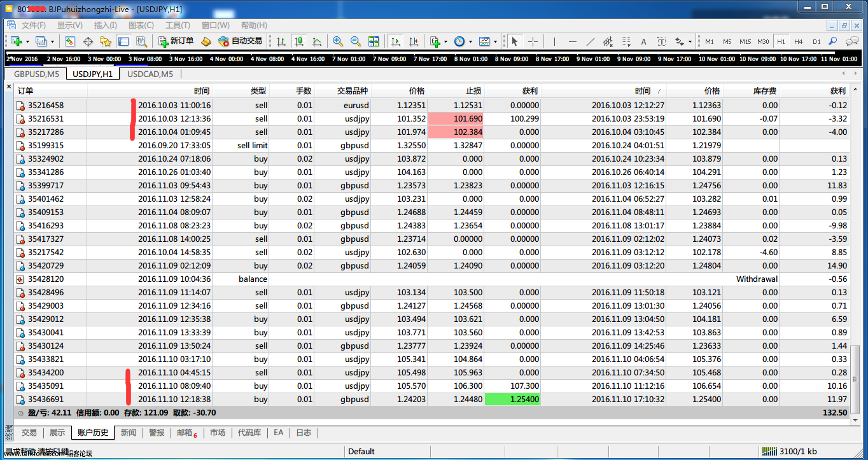The height and width of the screenshot is (460, 868).
Task: Switch to the USDCAD,M5 chart tab
Action: pyautogui.click(x=150, y=74)
